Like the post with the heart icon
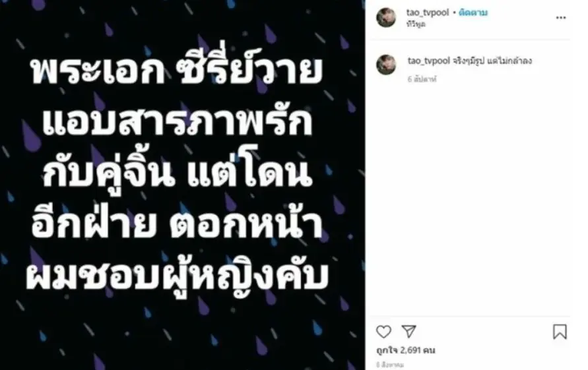The width and height of the screenshot is (588, 370). point(383,331)
